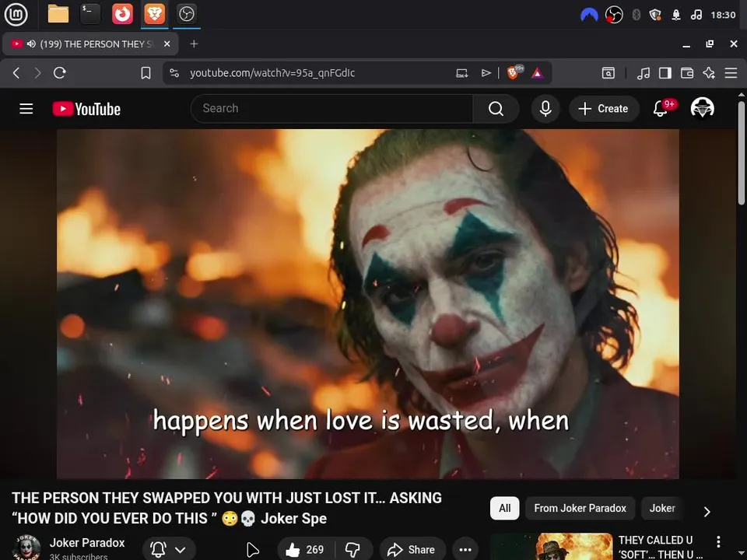
Task: Restore down the browser window
Action: point(710,44)
